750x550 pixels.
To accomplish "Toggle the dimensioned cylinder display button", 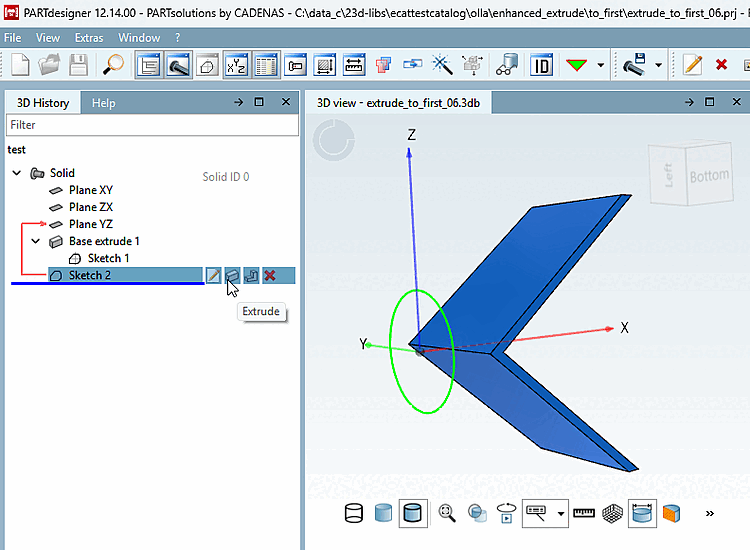I will pyautogui.click(x=642, y=513).
